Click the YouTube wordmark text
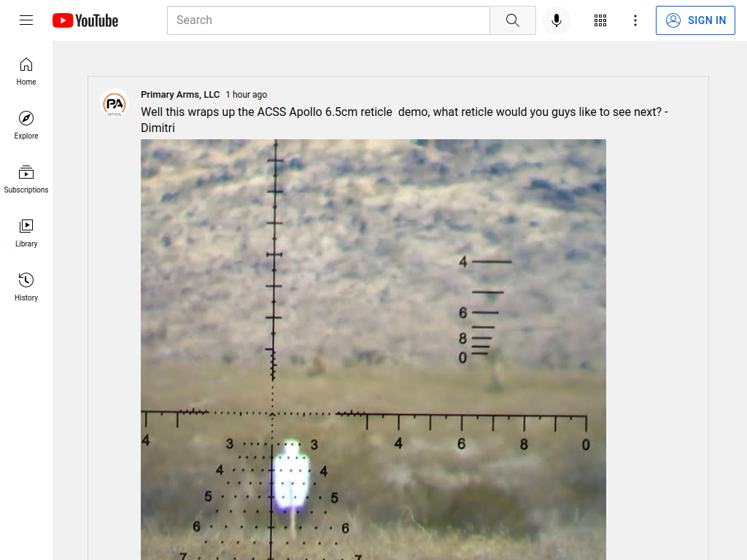This screenshot has width=747, height=560. point(97,20)
